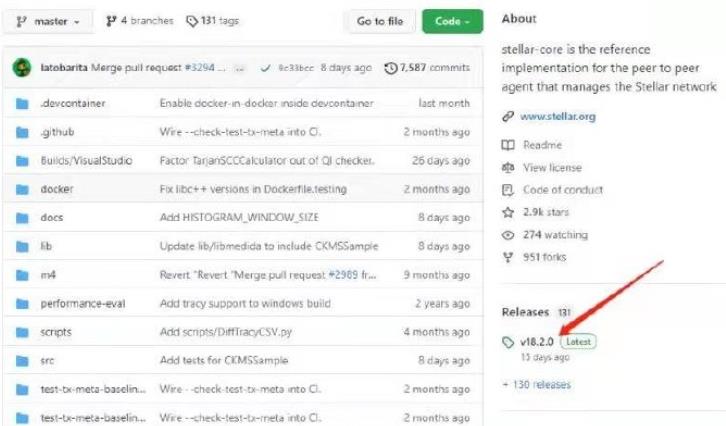Click the Code of conduct icon
The width and height of the screenshot is (726, 426).
coord(508,190)
